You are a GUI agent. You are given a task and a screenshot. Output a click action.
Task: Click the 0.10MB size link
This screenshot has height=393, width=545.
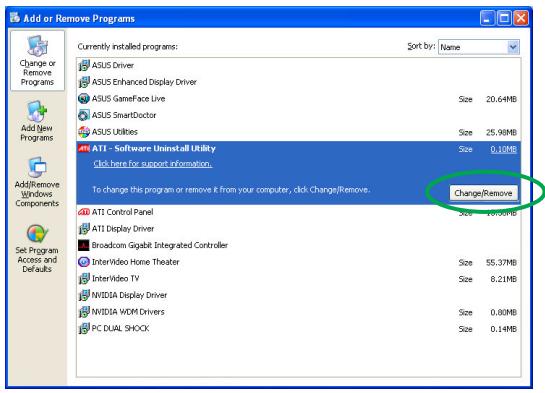503,149
